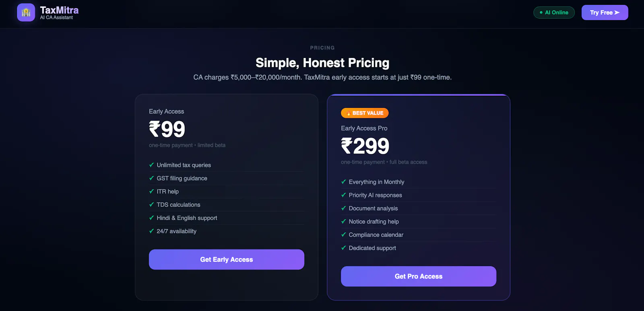644x311 pixels.
Task: Click the checkmark beside 24/7 availability
Action: click(152, 231)
